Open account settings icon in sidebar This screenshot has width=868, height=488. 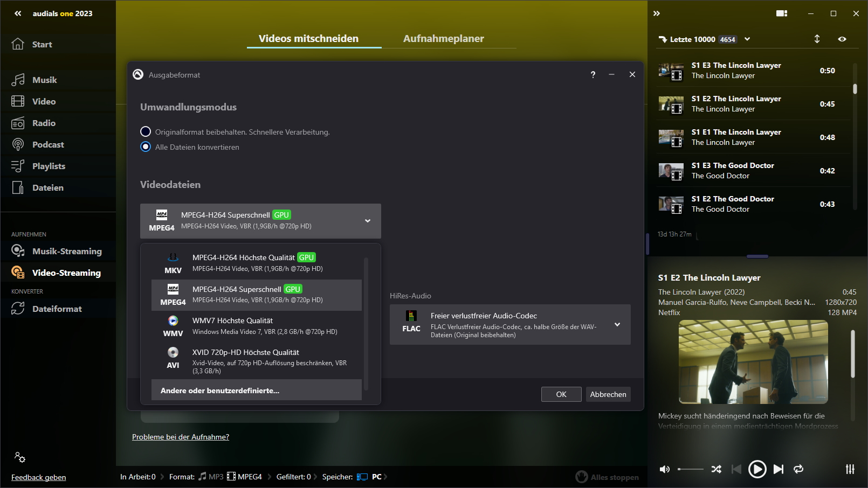(x=20, y=457)
